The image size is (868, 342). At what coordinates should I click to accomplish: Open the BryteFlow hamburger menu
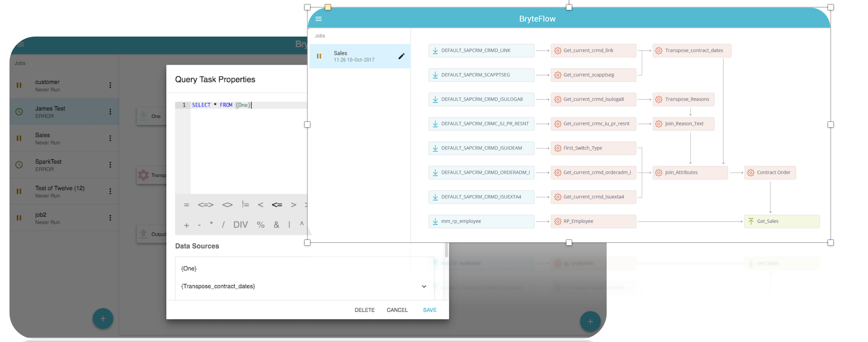click(319, 19)
